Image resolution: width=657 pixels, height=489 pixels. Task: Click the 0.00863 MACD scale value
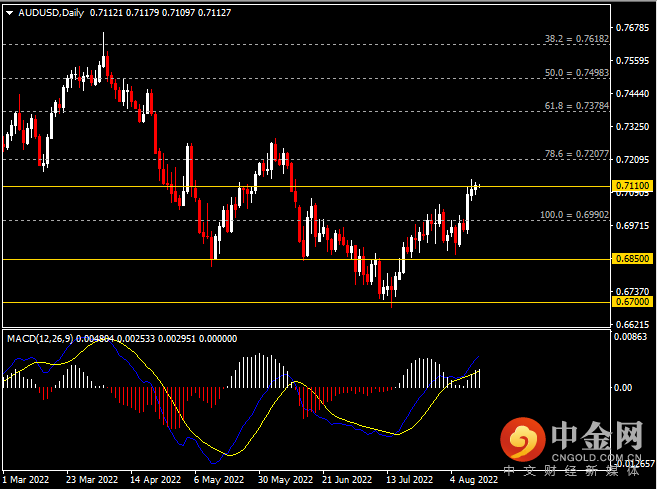click(631, 337)
